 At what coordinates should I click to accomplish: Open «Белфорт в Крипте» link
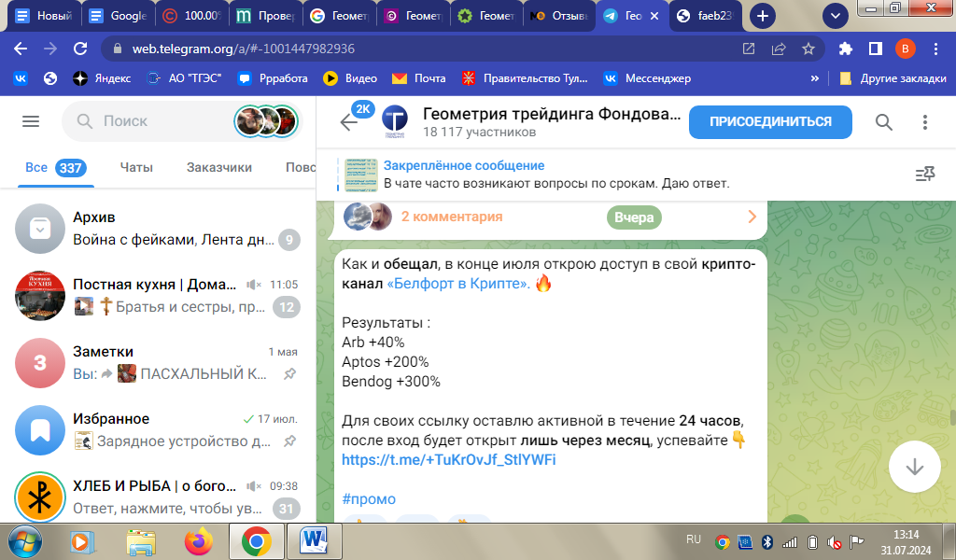click(x=457, y=284)
